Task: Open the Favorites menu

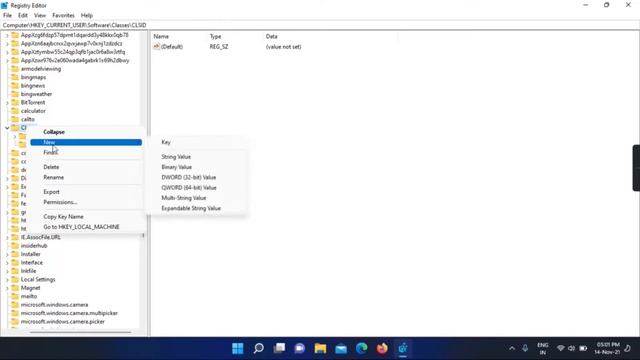Action: pyautogui.click(x=63, y=16)
